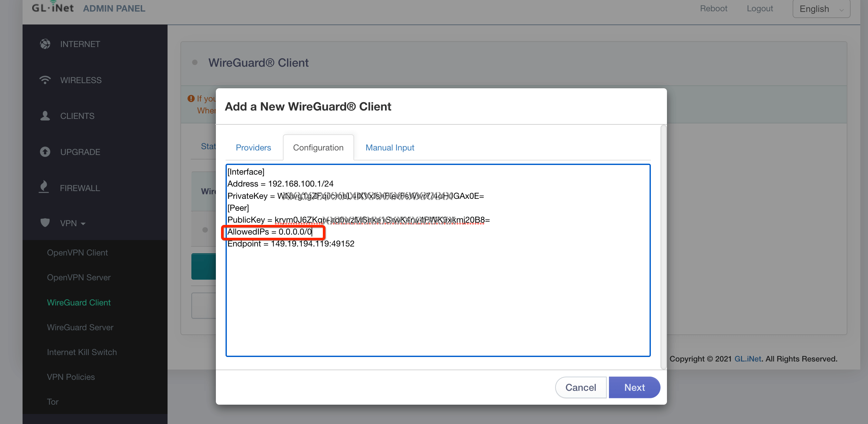Open the CLIENTS section
868x424 pixels.
coord(77,116)
